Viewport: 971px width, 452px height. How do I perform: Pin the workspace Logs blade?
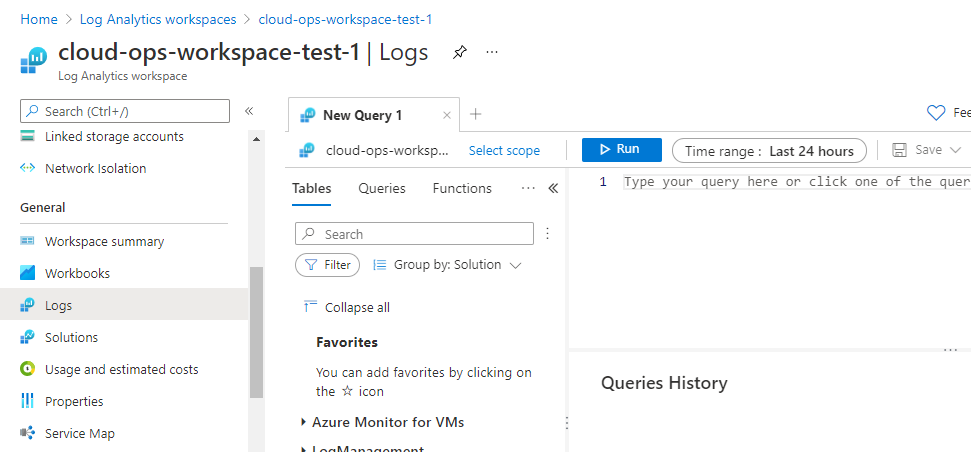coord(459,53)
